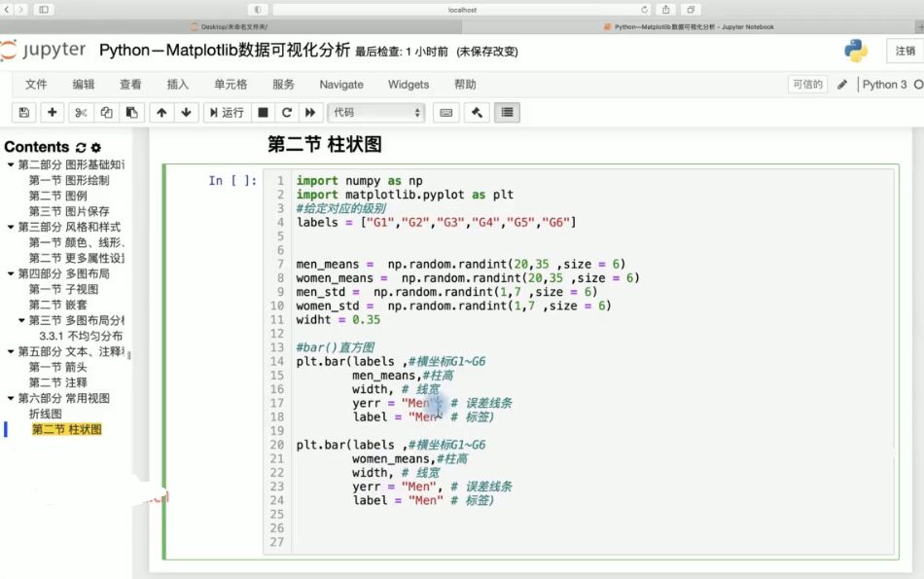Collapse the 第三节 多图布局分析 tree node
The image size is (924, 579).
[21, 320]
